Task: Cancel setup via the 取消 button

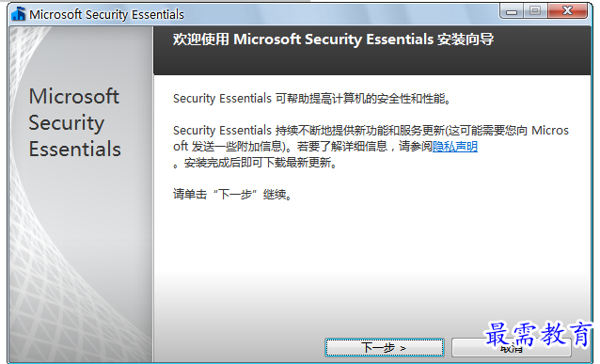Action: (x=512, y=348)
